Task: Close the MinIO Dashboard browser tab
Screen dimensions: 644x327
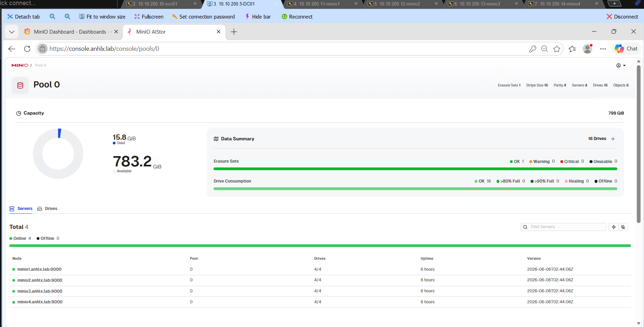Action: pos(116,32)
